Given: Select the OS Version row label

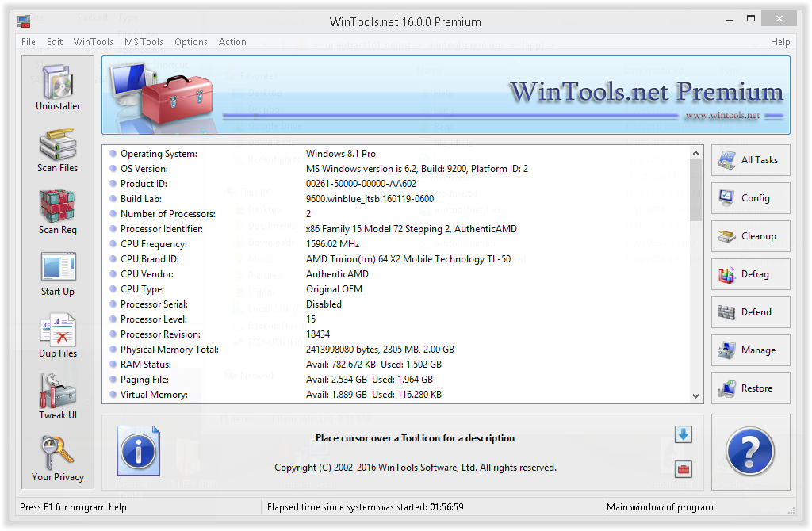Looking at the screenshot, I should (144, 169).
